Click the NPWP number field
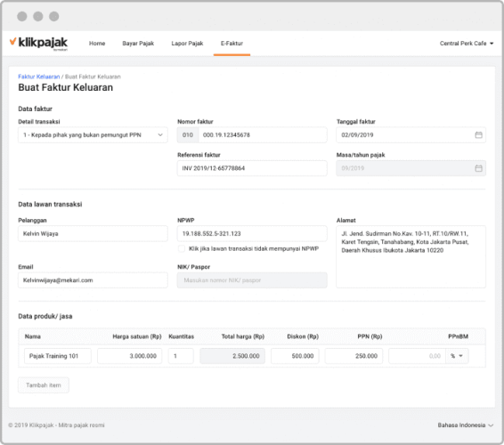The image size is (504, 445). coord(252,233)
